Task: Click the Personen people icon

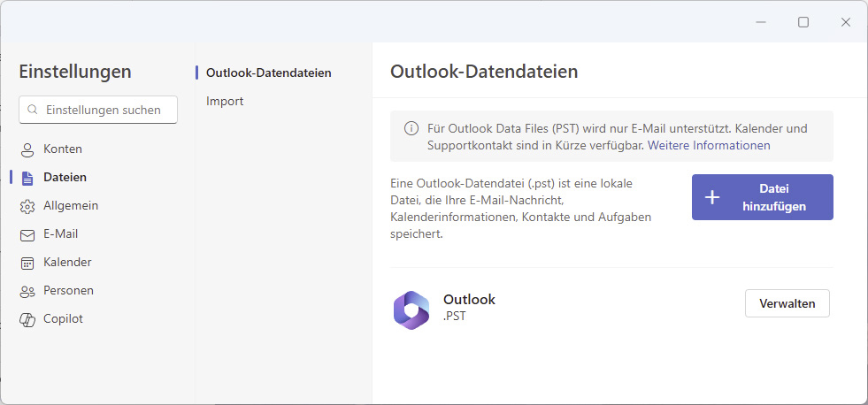Action: (x=27, y=292)
